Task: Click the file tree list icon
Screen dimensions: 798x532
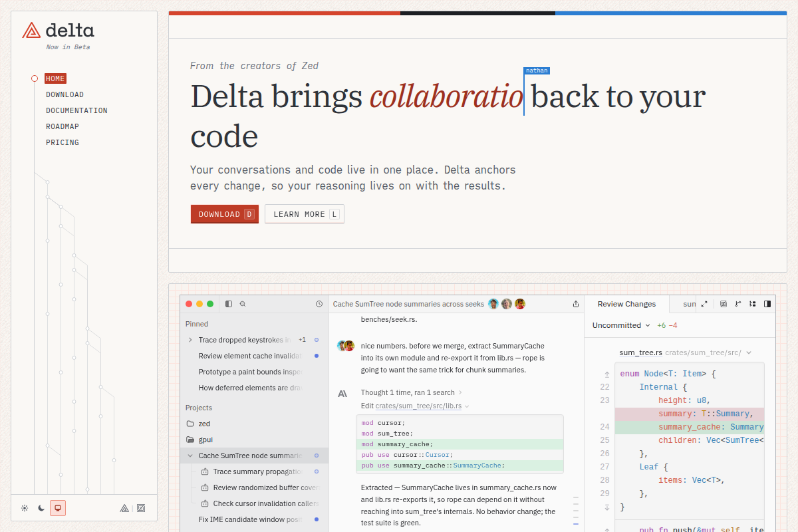Action: point(753,304)
